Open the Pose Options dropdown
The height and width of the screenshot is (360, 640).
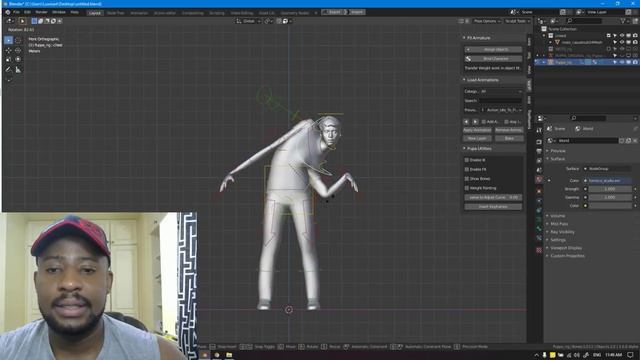pos(487,21)
